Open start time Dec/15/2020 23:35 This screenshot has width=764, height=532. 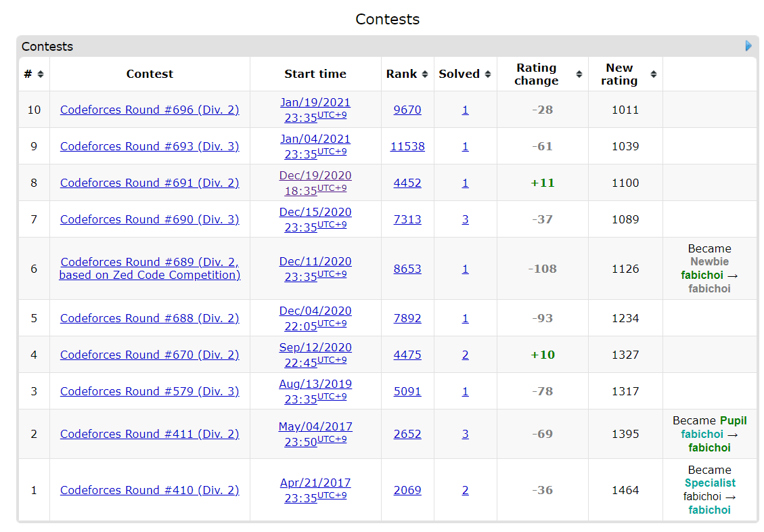point(315,219)
